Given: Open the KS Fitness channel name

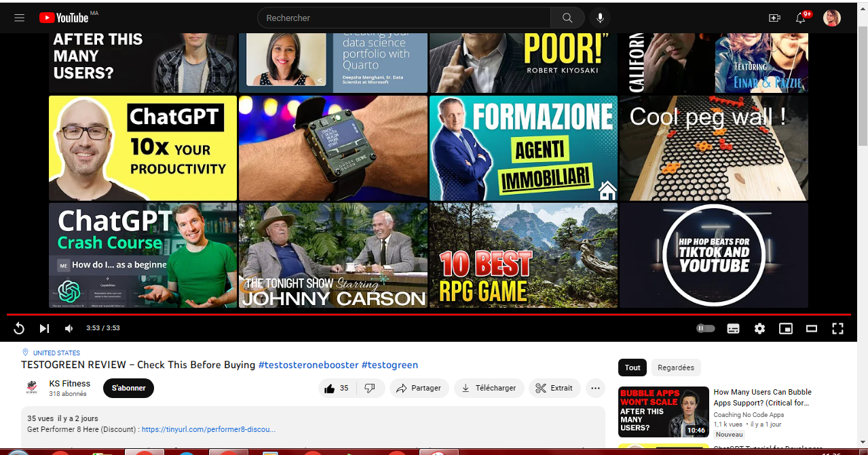Looking at the screenshot, I should click(70, 384).
